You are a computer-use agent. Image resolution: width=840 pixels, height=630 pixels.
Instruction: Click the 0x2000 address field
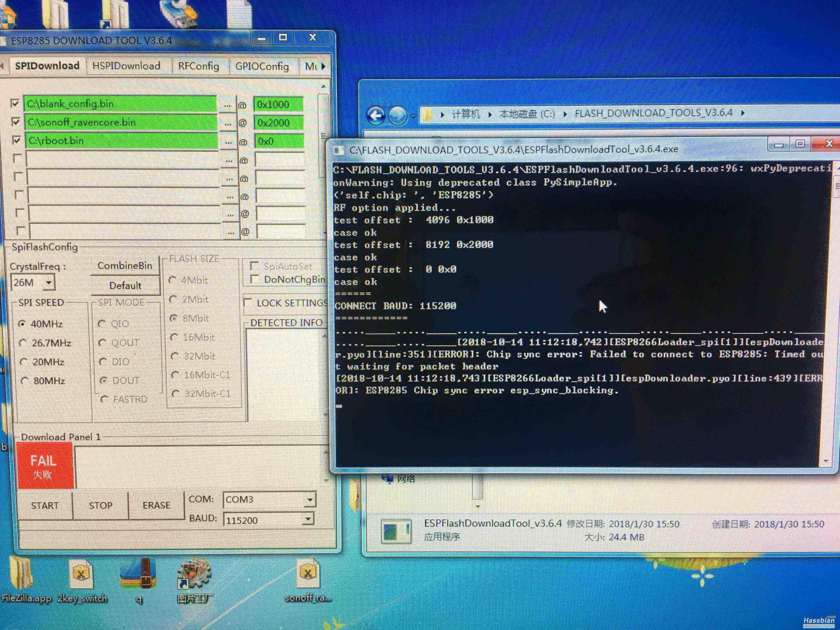point(279,123)
